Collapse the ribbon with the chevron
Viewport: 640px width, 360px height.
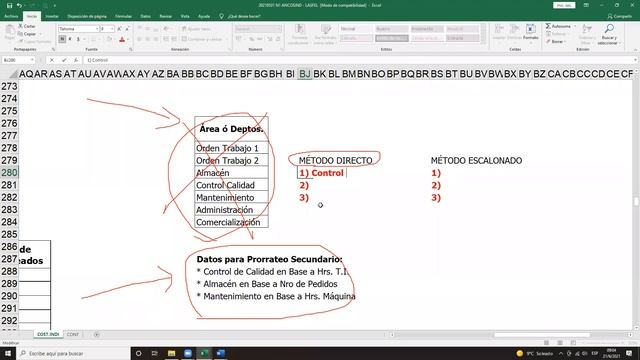point(636,50)
